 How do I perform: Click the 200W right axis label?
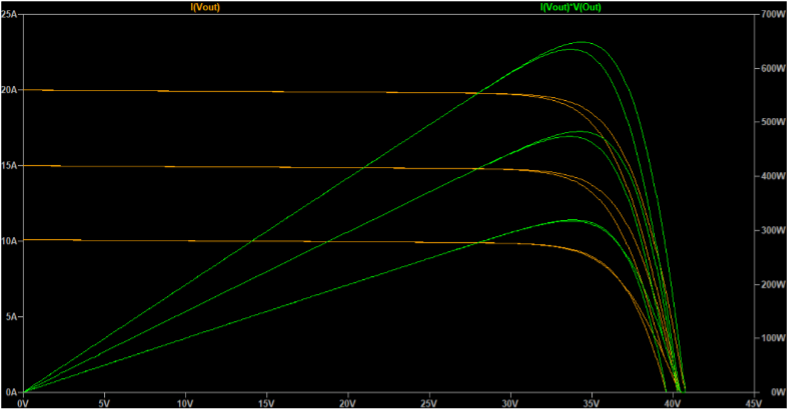point(772,284)
